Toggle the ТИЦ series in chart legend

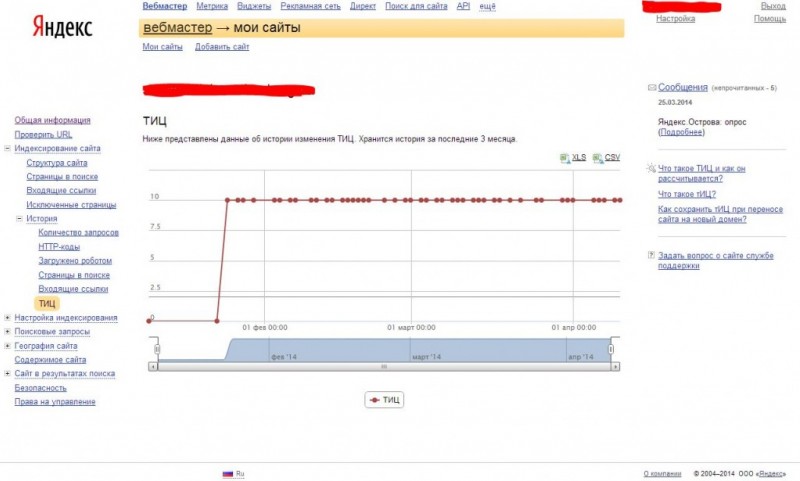[x=384, y=400]
